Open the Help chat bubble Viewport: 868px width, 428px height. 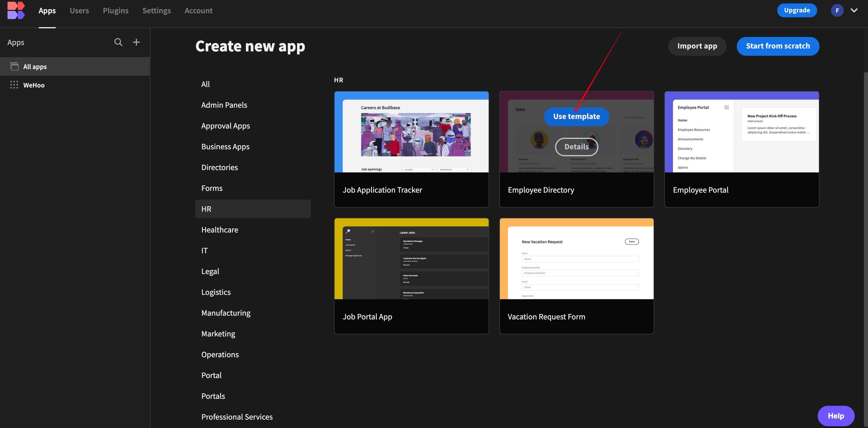[836, 416]
